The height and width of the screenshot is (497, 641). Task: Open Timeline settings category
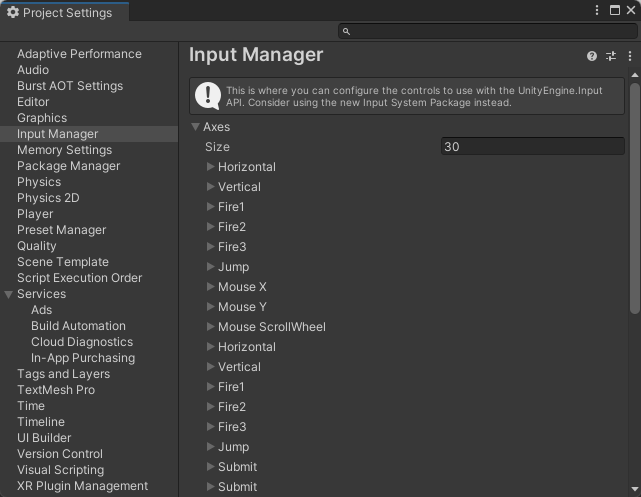click(x=41, y=422)
